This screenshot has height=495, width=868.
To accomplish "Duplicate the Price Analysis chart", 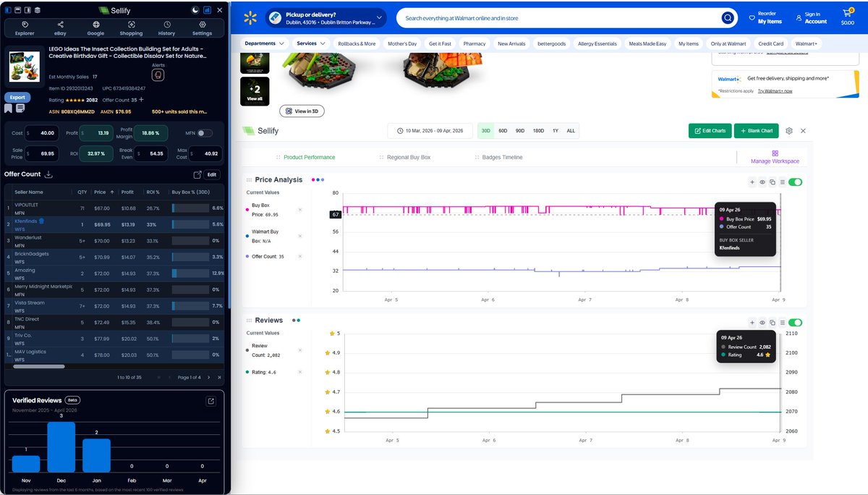I will tap(773, 182).
